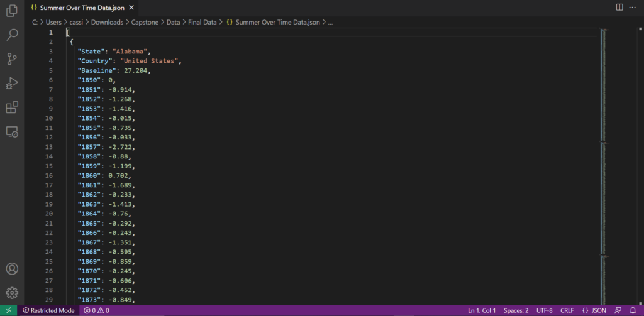Open the notifications bell

point(633,310)
